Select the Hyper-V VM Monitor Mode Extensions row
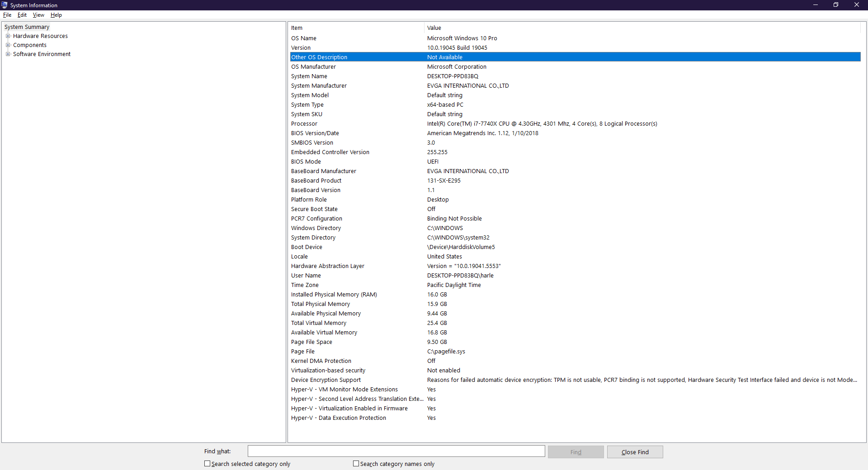The image size is (868, 470). [x=575, y=390]
